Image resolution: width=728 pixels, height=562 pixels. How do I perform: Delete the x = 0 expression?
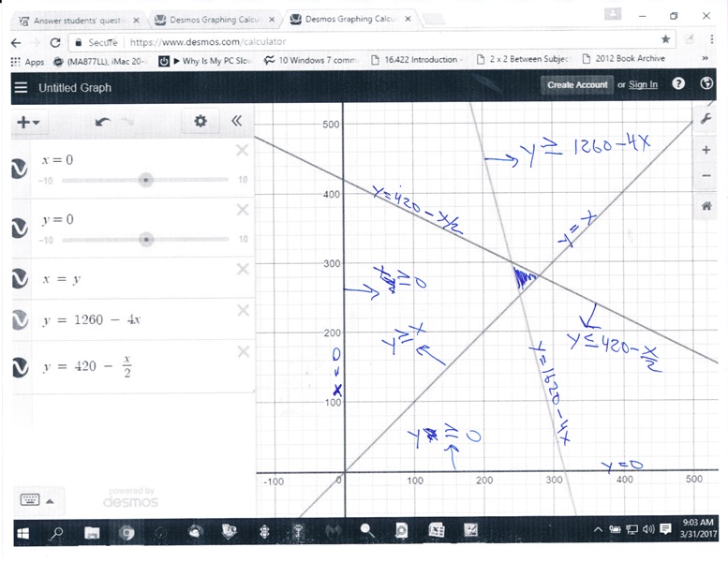coord(243,151)
